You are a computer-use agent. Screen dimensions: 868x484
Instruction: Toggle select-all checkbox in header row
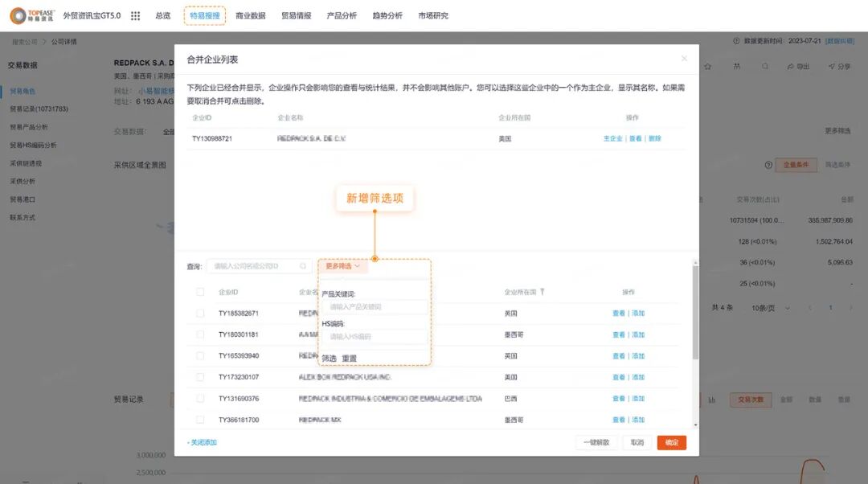point(200,292)
